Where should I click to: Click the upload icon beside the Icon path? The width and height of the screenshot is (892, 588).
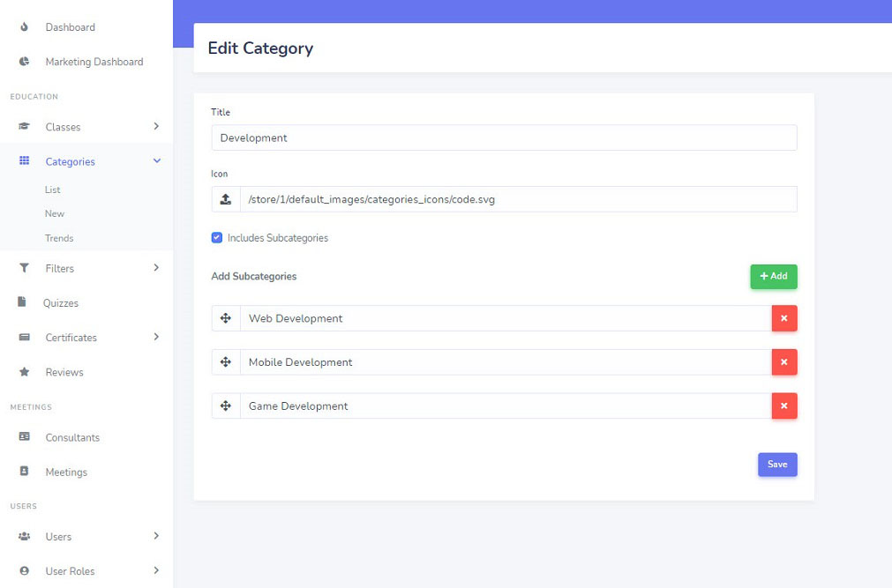coord(225,199)
